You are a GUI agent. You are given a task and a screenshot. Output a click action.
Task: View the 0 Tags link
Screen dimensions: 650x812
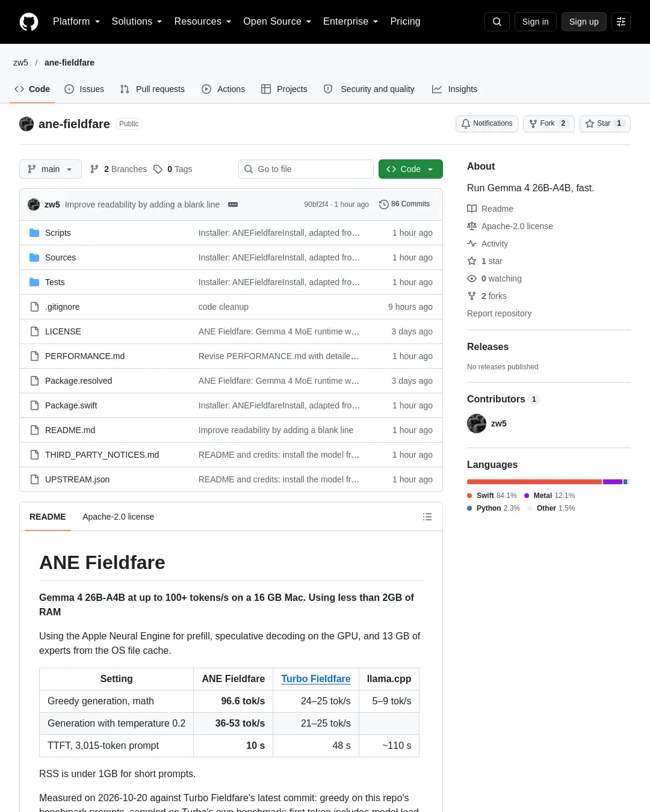tap(173, 169)
